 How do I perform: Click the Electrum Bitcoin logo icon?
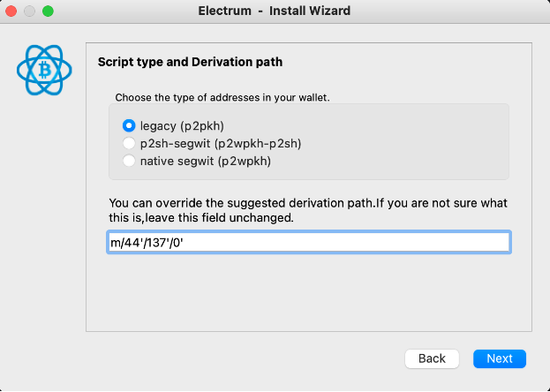[43, 70]
